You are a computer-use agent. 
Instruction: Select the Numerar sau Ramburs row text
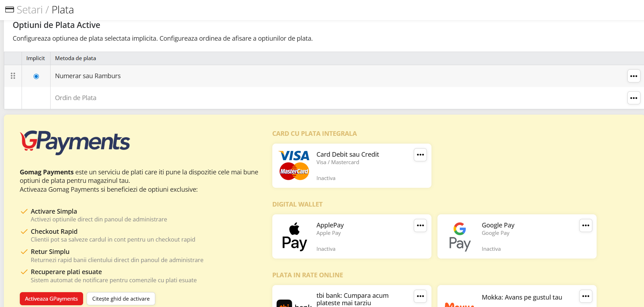coord(88,76)
